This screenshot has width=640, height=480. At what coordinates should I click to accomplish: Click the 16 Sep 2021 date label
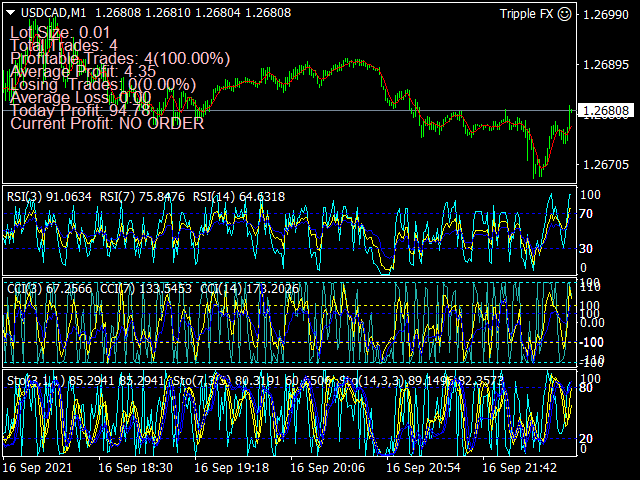click(37, 467)
